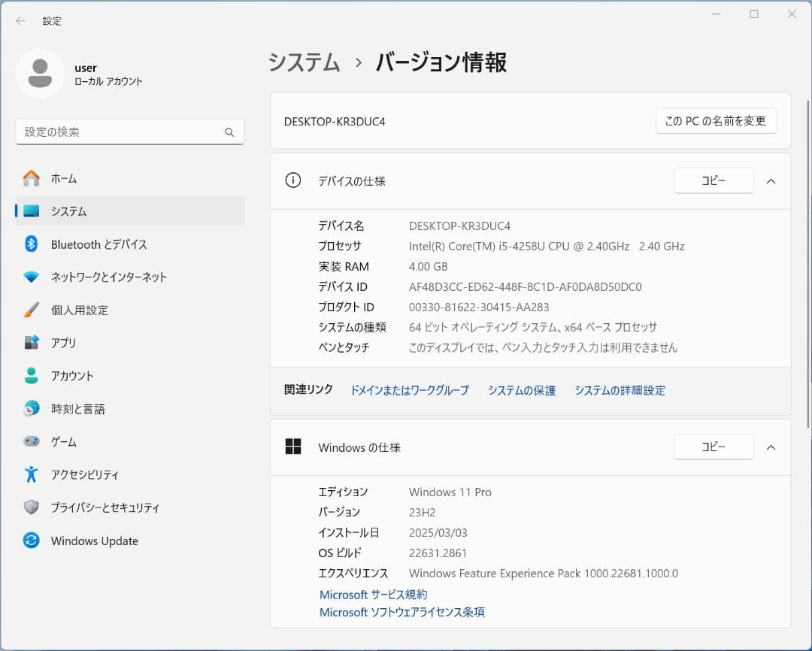Copy device specifications with コピー button

point(713,180)
